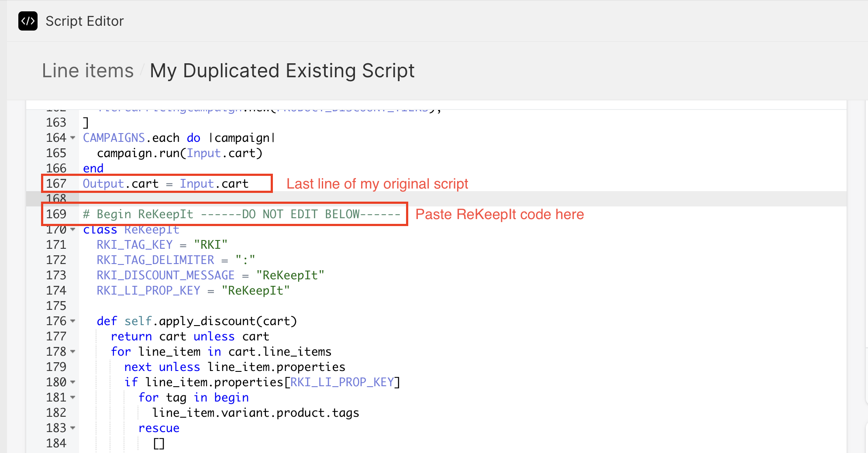Click line number 172 in the gutter

pos(56,260)
